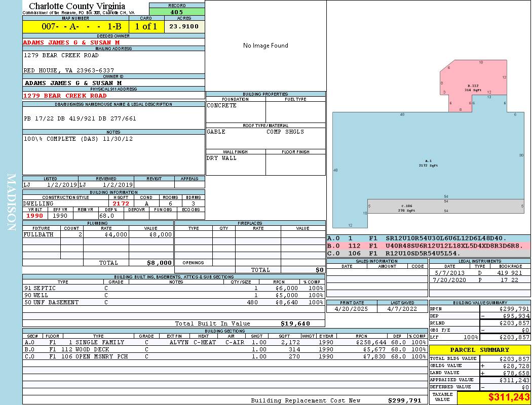Screen dimensions: 532x405
Task: Click Total Built In Value $19,640
Action: click(295, 323)
